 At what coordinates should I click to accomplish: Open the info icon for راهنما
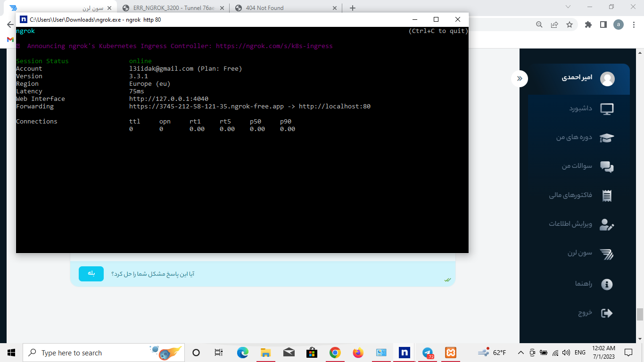coord(607,284)
